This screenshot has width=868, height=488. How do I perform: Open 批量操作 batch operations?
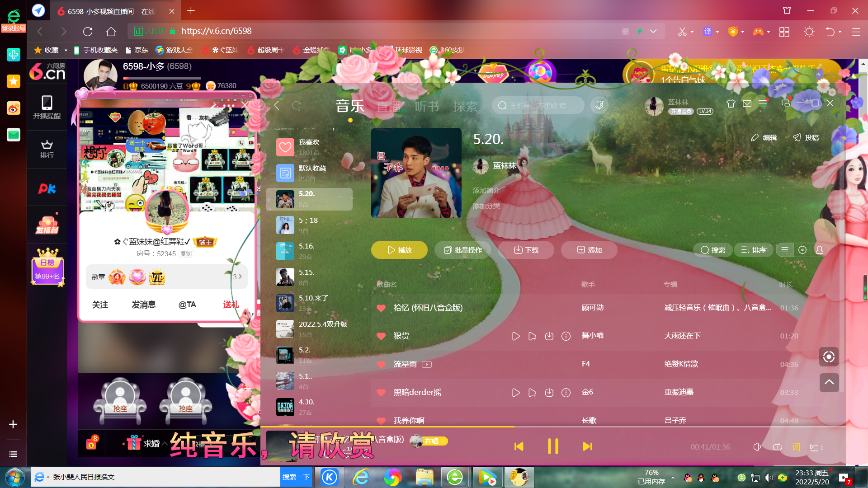463,250
